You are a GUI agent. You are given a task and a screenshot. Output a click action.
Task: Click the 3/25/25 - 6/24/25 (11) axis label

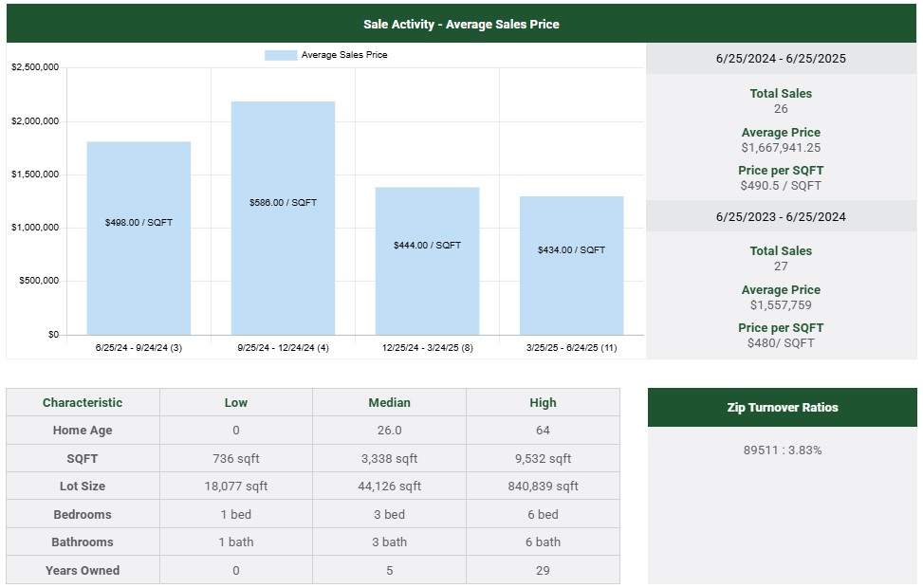coord(571,348)
